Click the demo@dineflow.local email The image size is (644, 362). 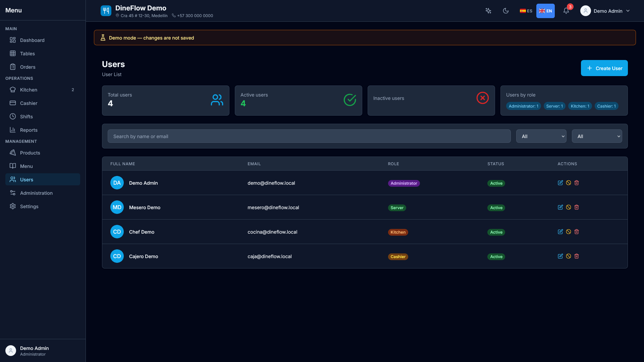(x=271, y=183)
